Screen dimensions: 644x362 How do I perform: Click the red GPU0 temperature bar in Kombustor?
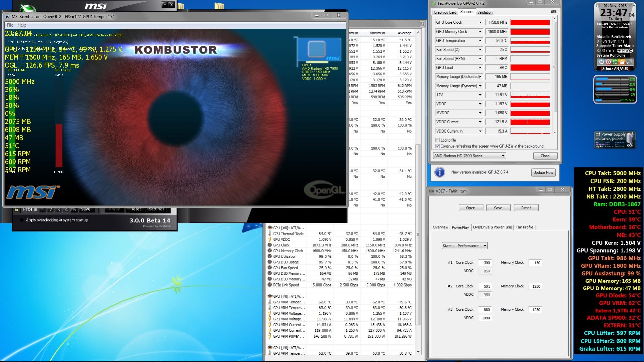tap(59, 145)
